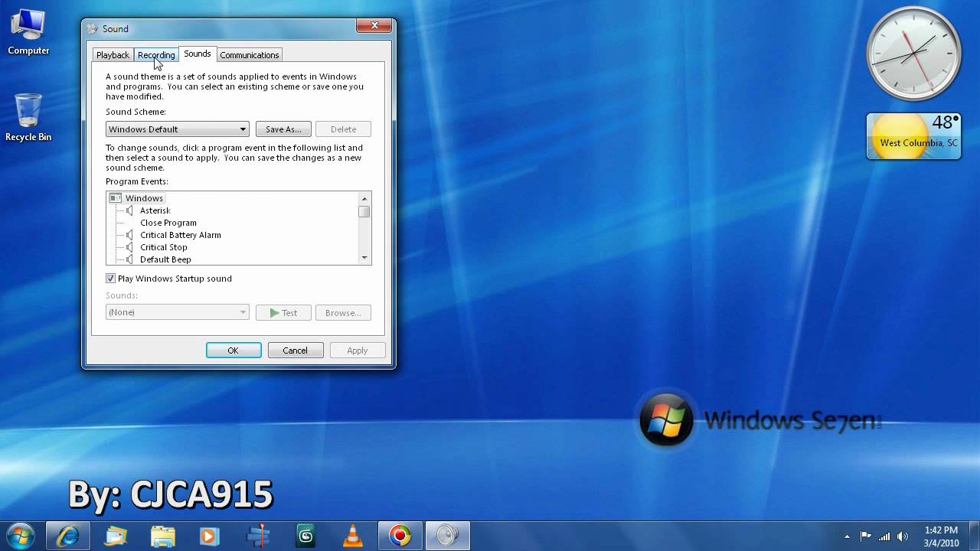Open the Start menu orb
This screenshot has width=980, height=551.
(21, 536)
